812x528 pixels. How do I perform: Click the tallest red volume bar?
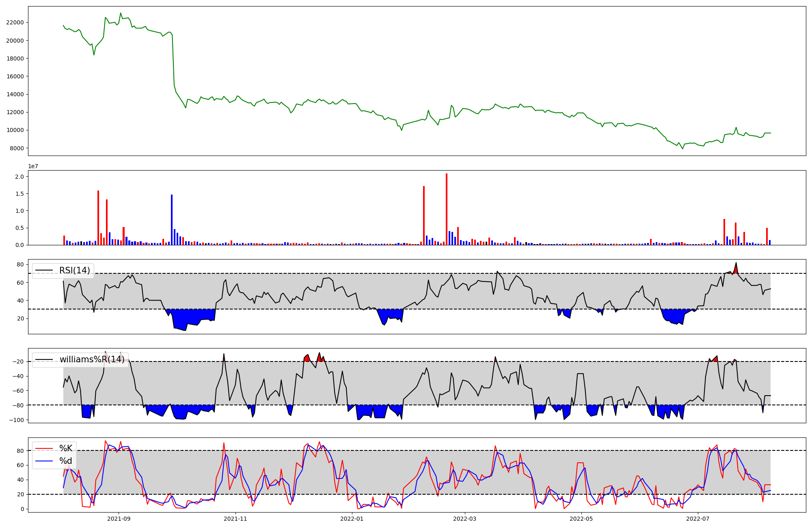[x=447, y=209]
